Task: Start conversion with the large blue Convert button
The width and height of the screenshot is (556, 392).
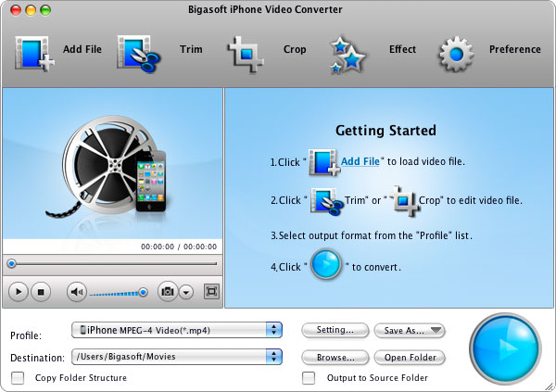Action: [x=505, y=348]
